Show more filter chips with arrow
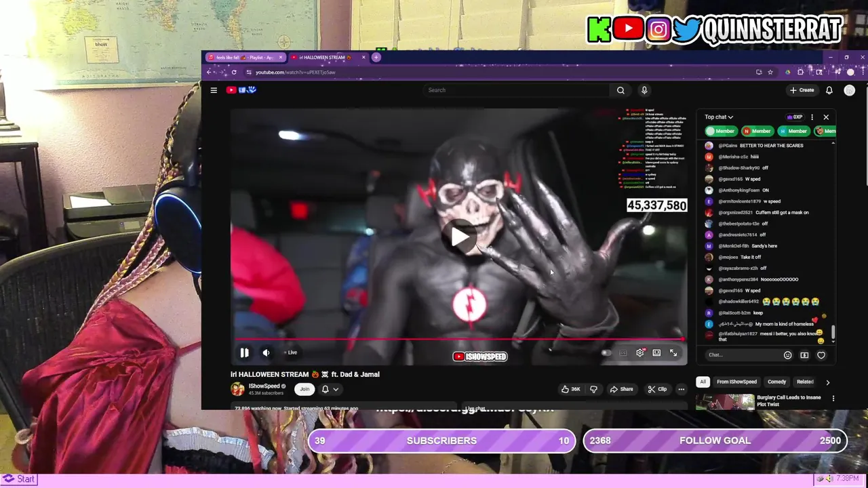868x488 pixels. (827, 382)
